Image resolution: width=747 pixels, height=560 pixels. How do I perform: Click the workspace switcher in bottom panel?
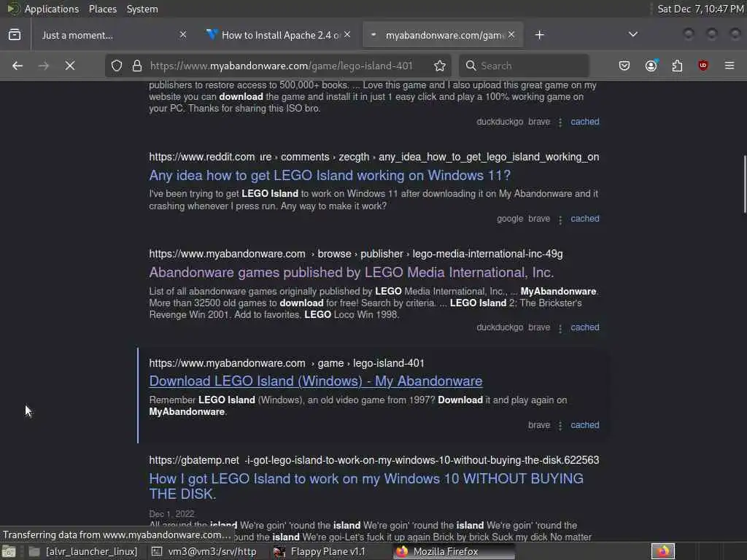pos(662,551)
